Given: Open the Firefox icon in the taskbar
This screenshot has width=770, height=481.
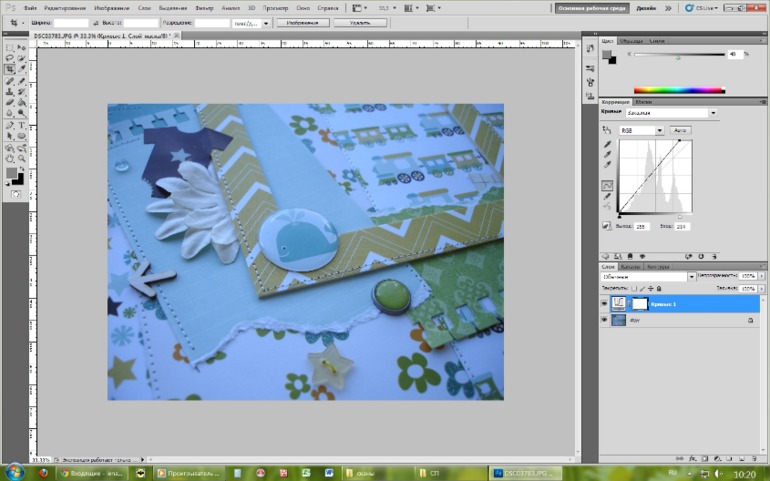Looking at the screenshot, I should pyautogui.click(x=43, y=472).
